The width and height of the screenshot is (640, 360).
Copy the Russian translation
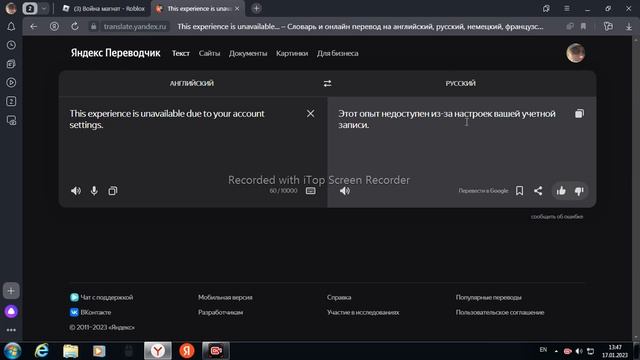[579, 113]
